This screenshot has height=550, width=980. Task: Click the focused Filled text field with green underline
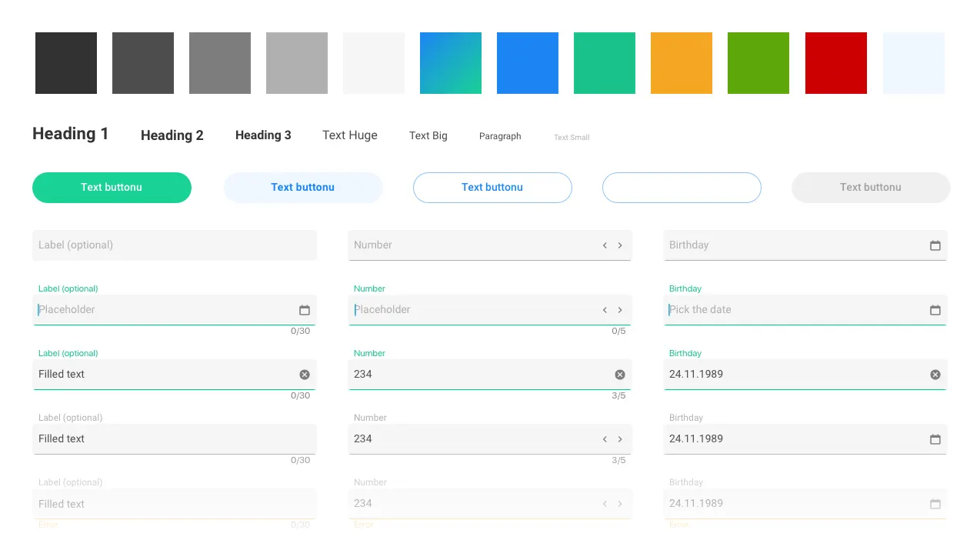pos(175,375)
